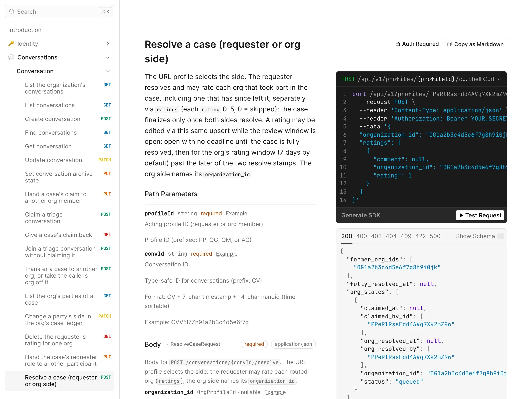Select the 200 response tab
Screen dimensions: 532x399
coord(347,236)
